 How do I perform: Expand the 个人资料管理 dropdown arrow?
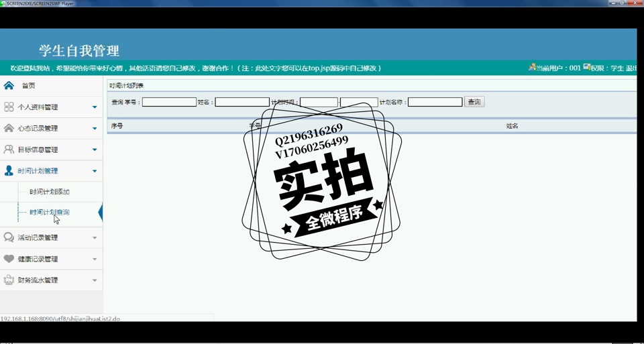95,107
